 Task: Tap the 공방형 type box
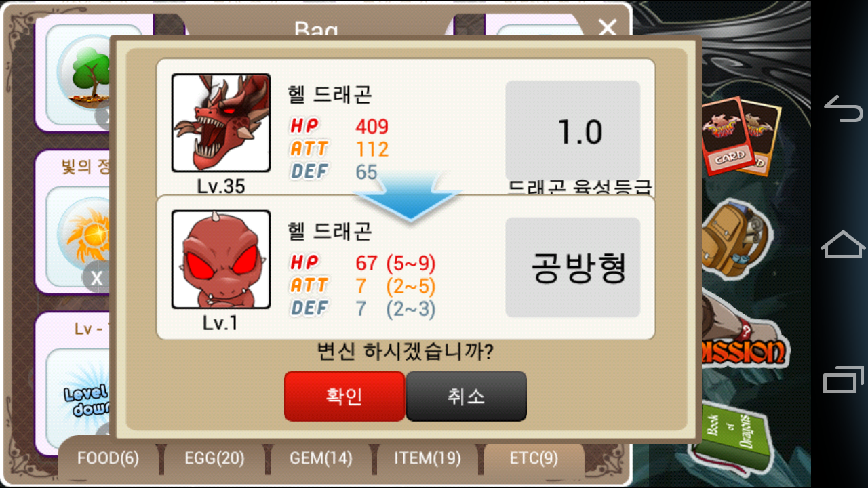click(573, 267)
